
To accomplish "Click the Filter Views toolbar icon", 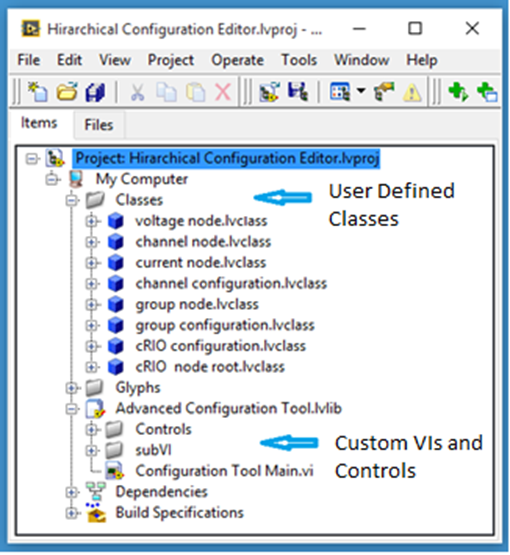I will [340, 92].
